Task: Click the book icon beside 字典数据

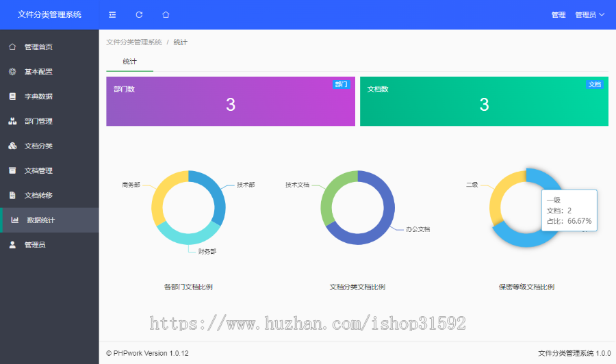Action: pyautogui.click(x=12, y=96)
